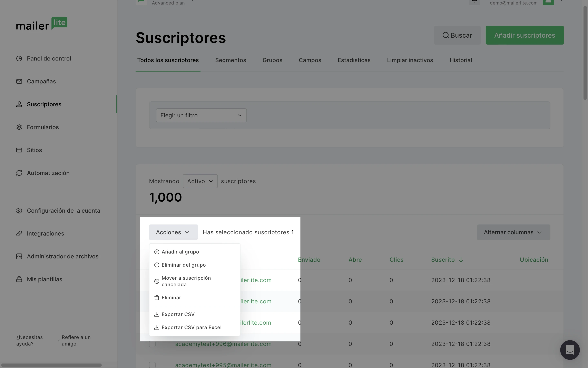Screen dimensions: 588x368
Task: Click the demo@mailerlite.com account text
Action: coord(513,3)
